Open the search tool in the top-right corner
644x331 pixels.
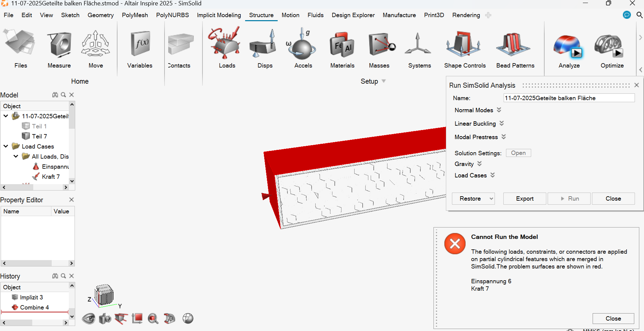(x=639, y=15)
